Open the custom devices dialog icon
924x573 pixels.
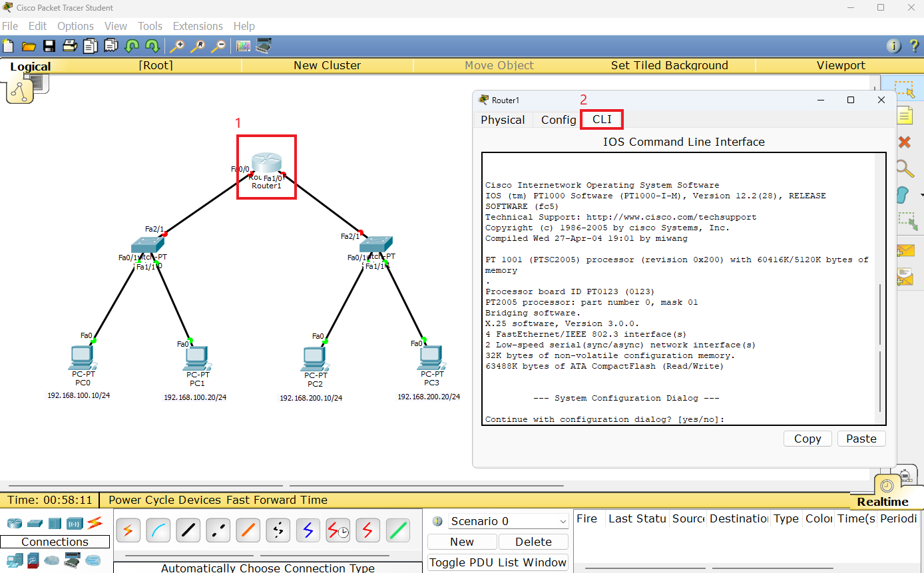pos(264,46)
